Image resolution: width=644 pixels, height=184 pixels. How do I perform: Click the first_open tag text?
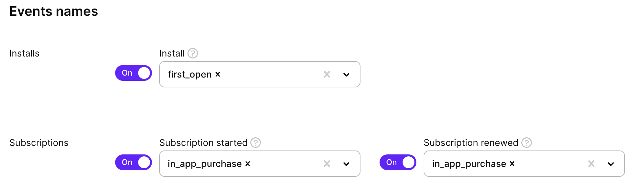pyautogui.click(x=189, y=75)
